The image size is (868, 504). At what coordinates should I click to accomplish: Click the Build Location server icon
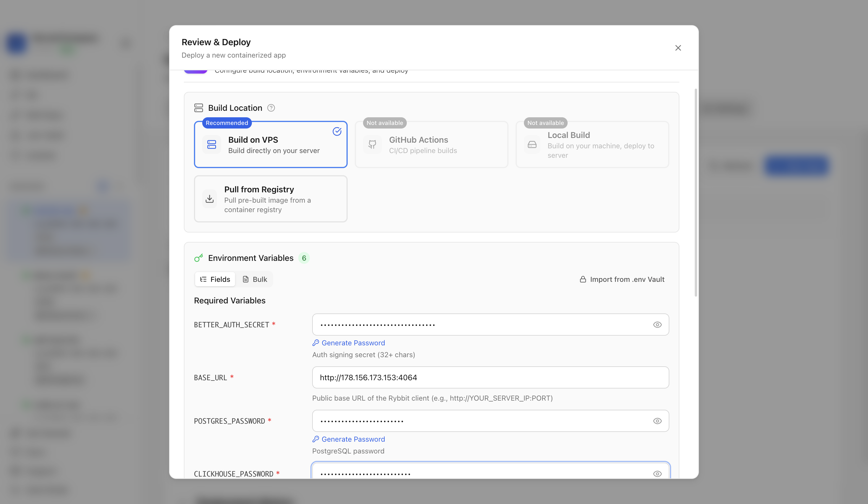point(199,108)
